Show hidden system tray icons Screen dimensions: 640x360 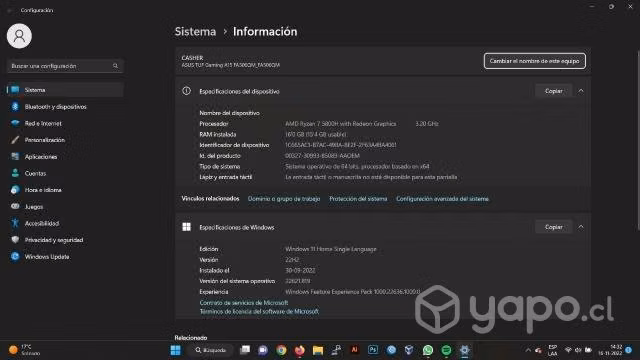[x=528, y=350]
